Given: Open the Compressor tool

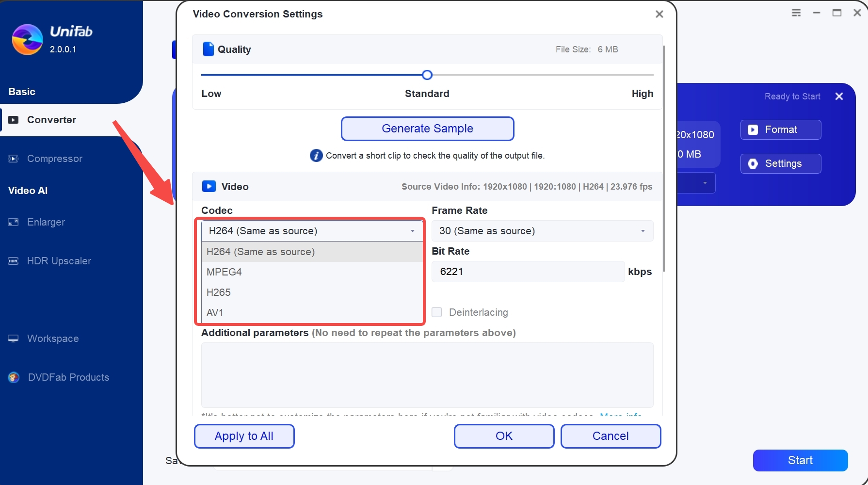Looking at the screenshot, I should (54, 159).
